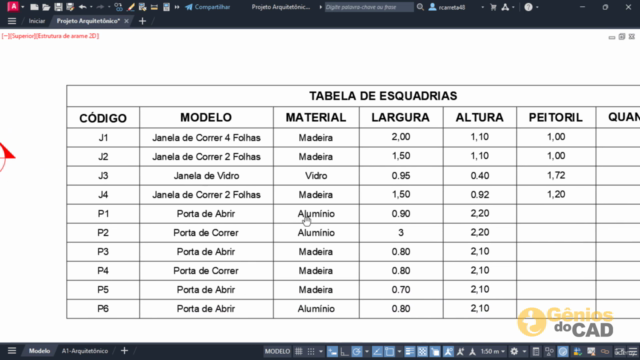Toggle drawing grid display
Image resolution: width=640 pixels, height=360 pixels.
click(299, 351)
